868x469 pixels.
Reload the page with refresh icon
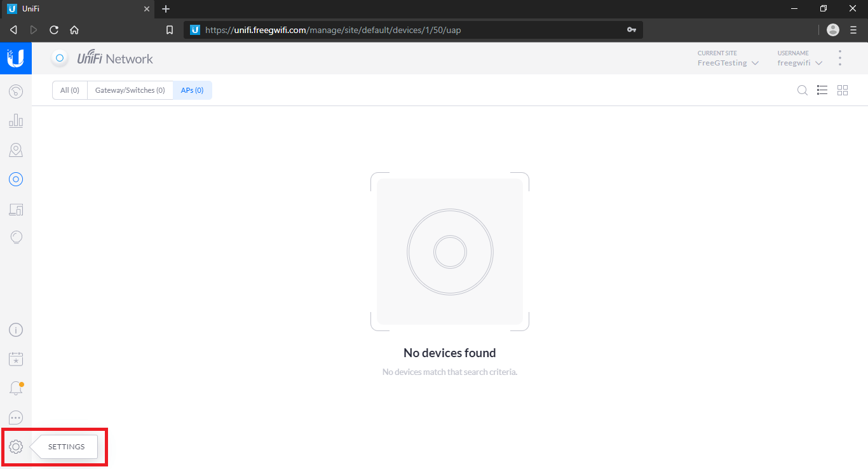click(x=54, y=30)
